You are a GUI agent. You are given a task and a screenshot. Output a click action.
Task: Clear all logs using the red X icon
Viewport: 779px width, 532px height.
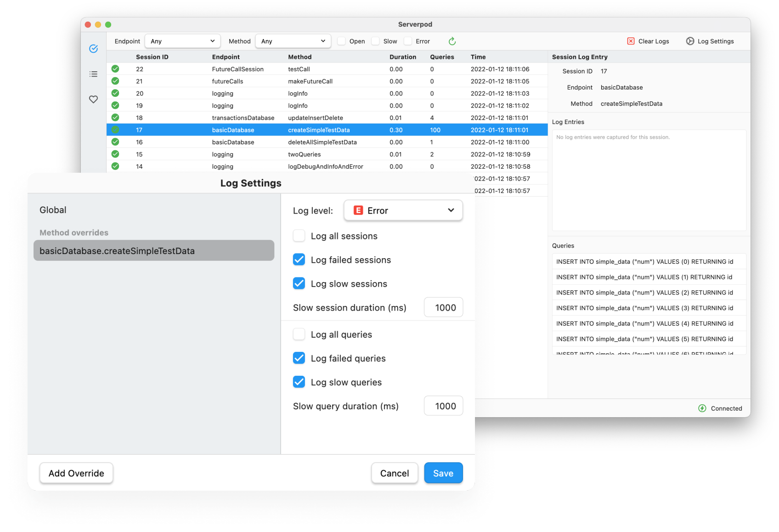630,41
